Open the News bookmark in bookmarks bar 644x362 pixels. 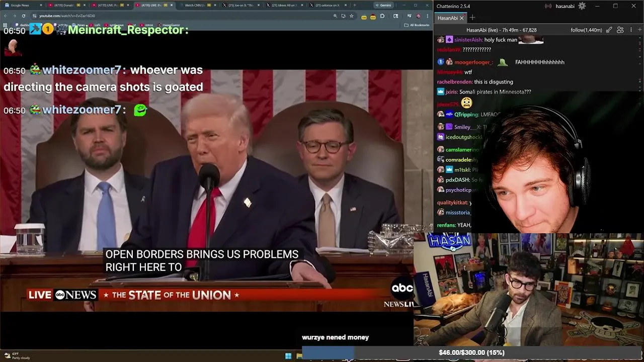pyautogui.click(x=79, y=25)
